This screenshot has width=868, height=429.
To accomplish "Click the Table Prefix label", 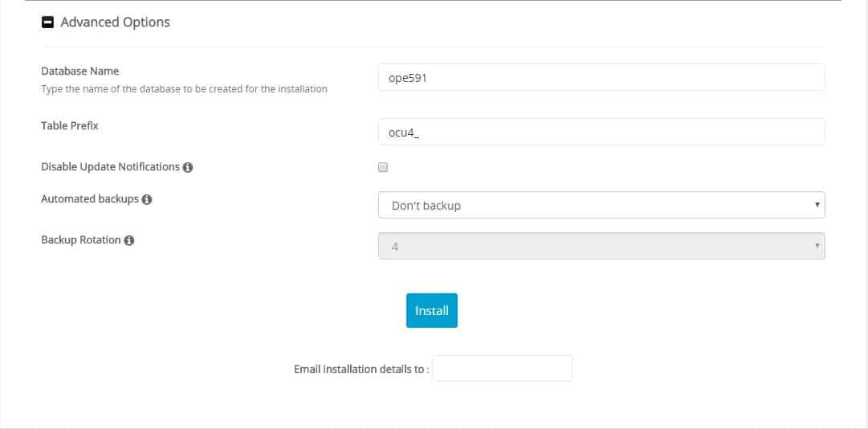I will click(x=70, y=125).
